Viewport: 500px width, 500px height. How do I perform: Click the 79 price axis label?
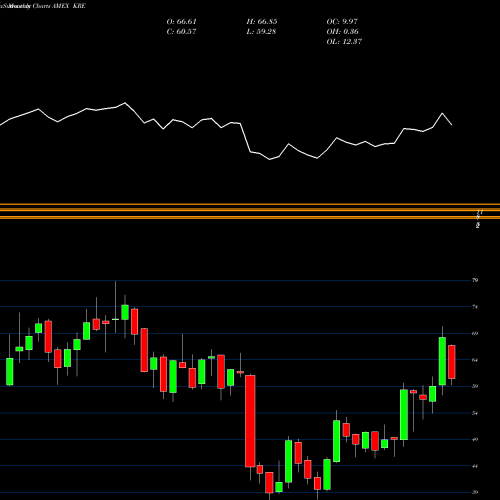pyautogui.click(x=475, y=280)
